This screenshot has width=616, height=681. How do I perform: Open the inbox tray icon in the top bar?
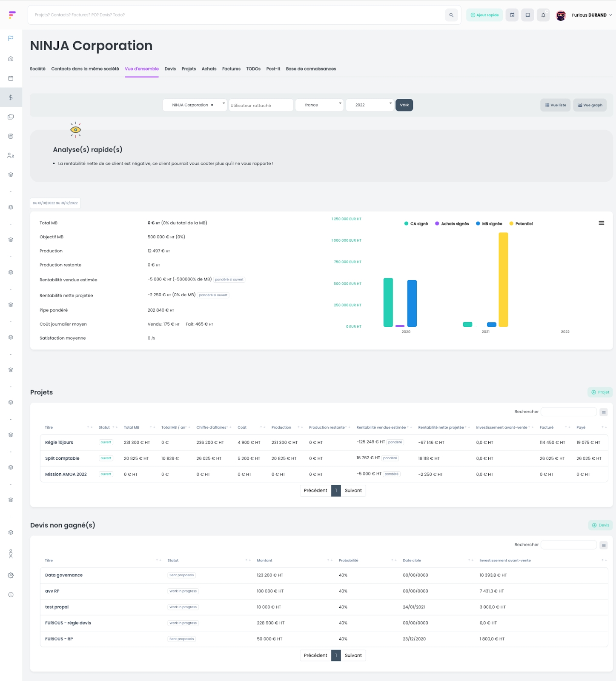[527, 15]
